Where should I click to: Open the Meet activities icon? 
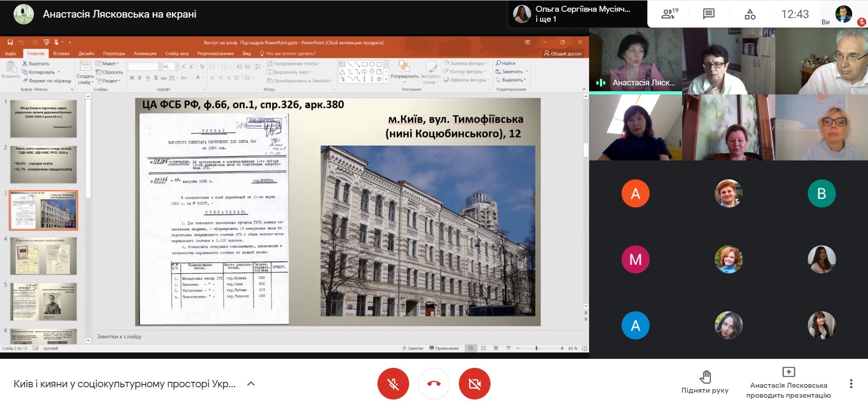pos(750,14)
